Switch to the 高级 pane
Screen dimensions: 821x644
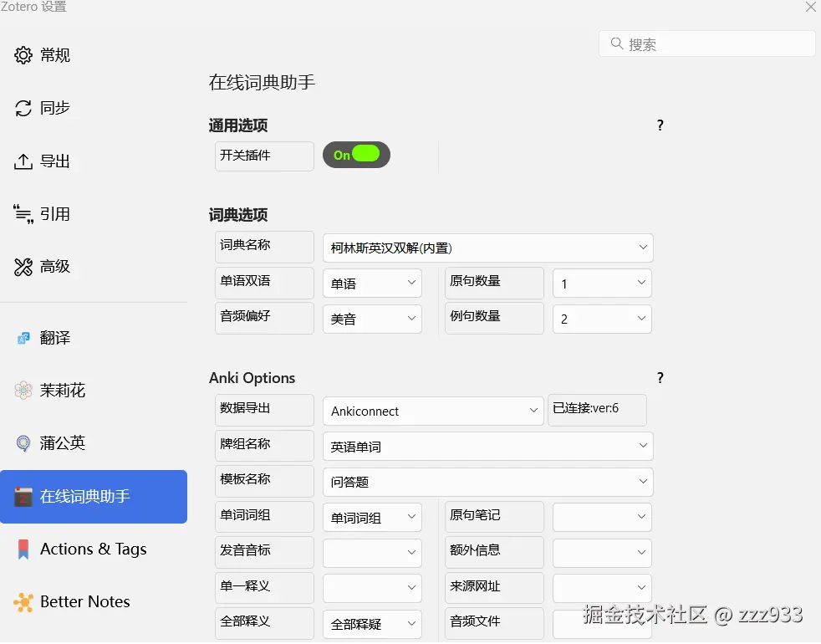coord(94,267)
